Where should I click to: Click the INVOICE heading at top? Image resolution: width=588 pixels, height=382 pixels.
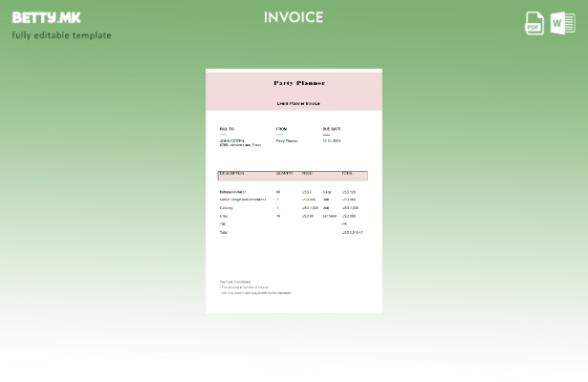coord(294,17)
